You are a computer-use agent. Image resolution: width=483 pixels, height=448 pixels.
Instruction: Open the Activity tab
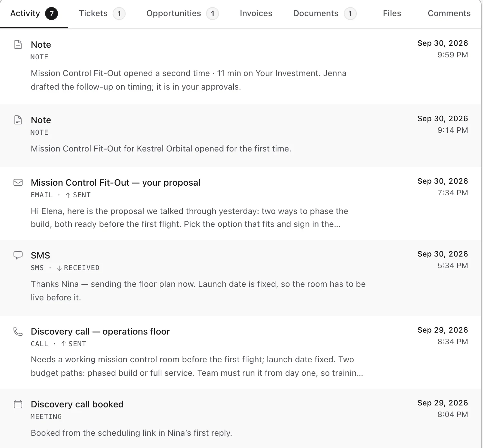tap(34, 14)
